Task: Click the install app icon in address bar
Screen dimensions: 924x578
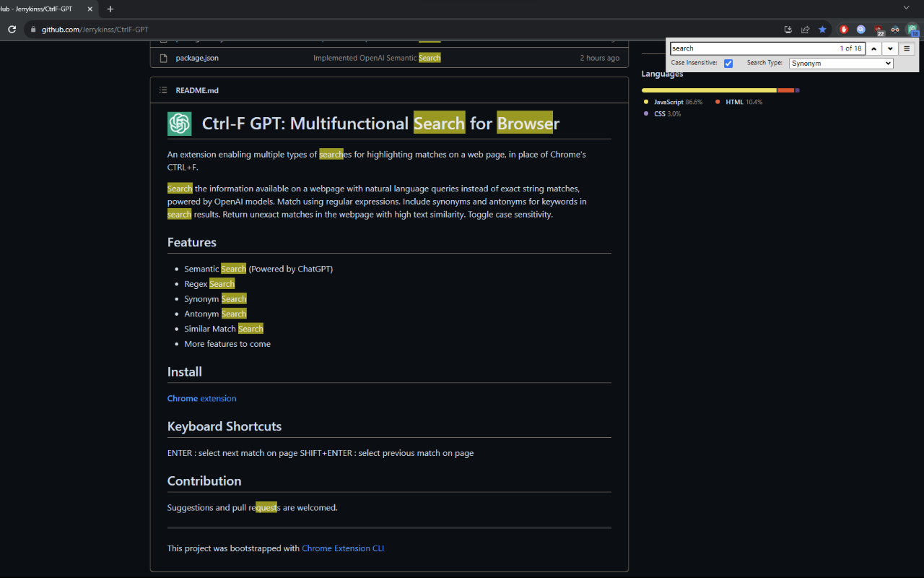Action: coord(788,30)
